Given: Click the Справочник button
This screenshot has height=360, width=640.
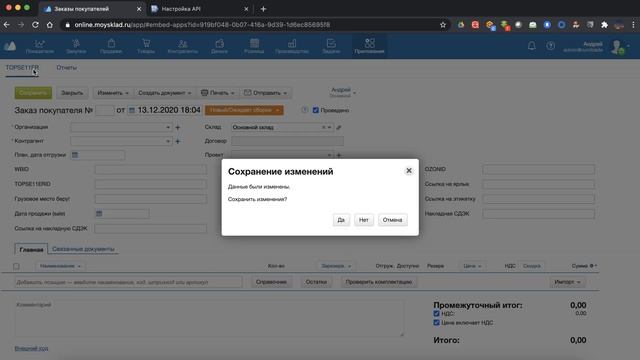Looking at the screenshot, I should coord(271,282).
